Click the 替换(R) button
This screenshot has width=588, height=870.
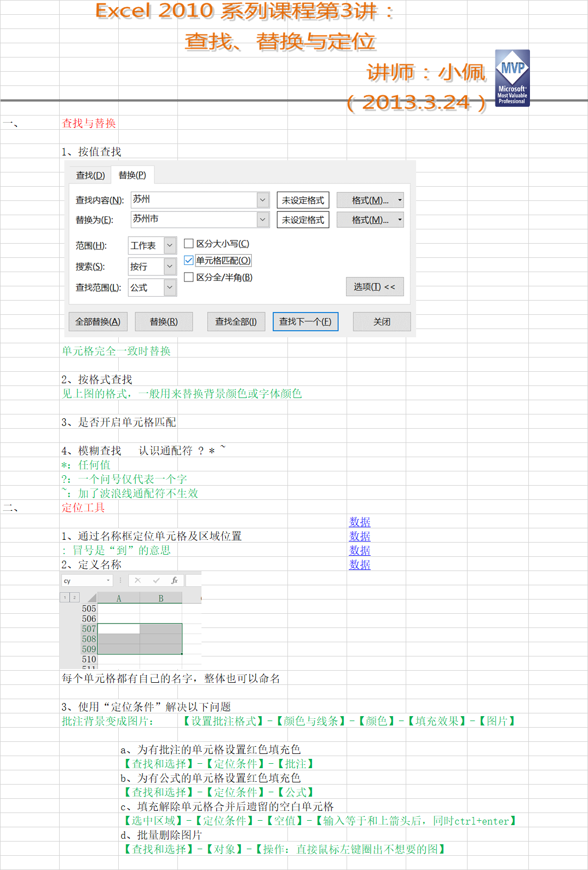pyautogui.click(x=164, y=321)
